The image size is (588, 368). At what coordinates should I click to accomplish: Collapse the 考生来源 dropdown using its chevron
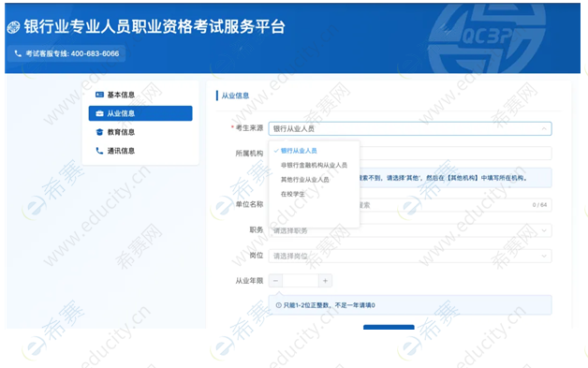click(x=544, y=128)
